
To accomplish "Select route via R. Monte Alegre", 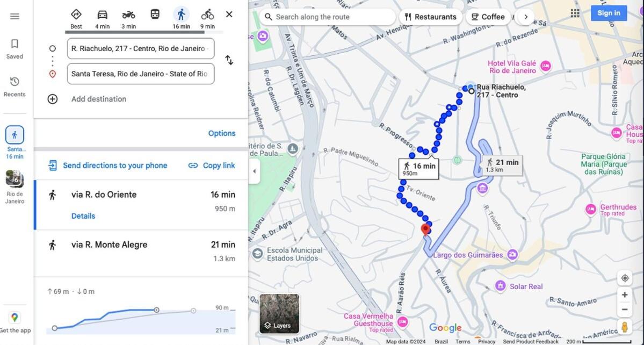I will [141, 254].
